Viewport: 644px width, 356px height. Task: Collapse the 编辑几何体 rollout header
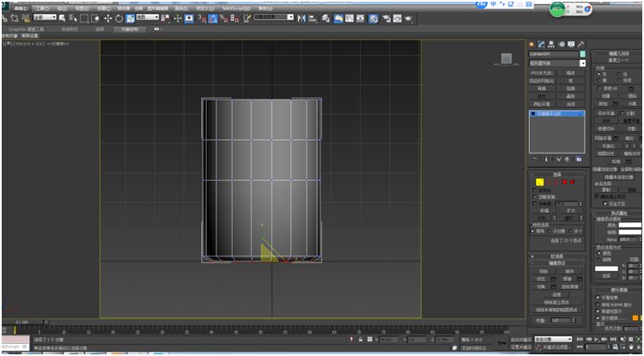point(617,54)
